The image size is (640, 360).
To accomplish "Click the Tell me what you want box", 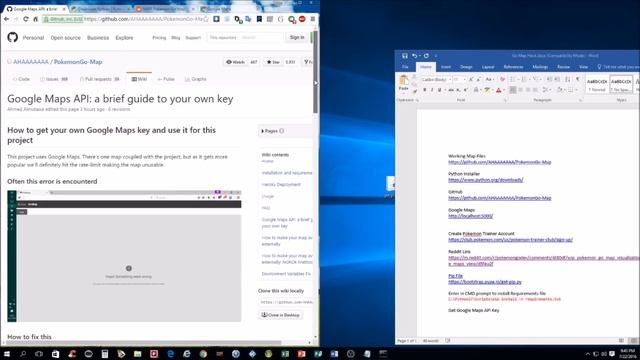I will (618, 67).
